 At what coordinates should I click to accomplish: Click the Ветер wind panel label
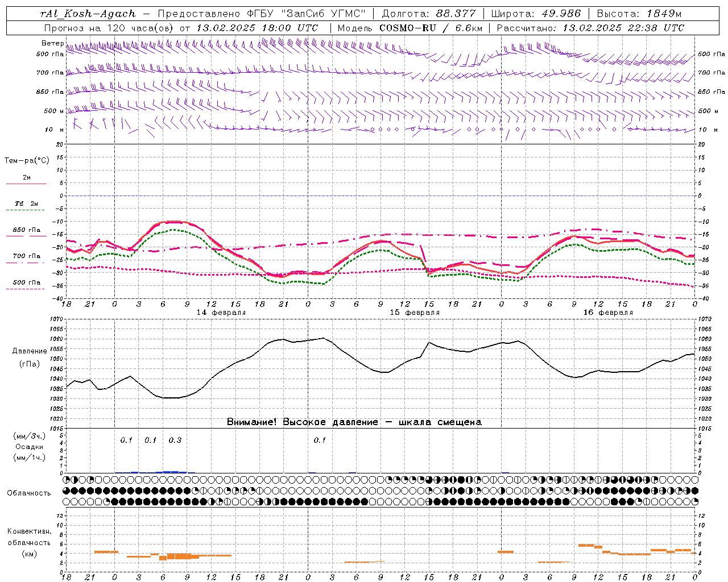[x=52, y=43]
